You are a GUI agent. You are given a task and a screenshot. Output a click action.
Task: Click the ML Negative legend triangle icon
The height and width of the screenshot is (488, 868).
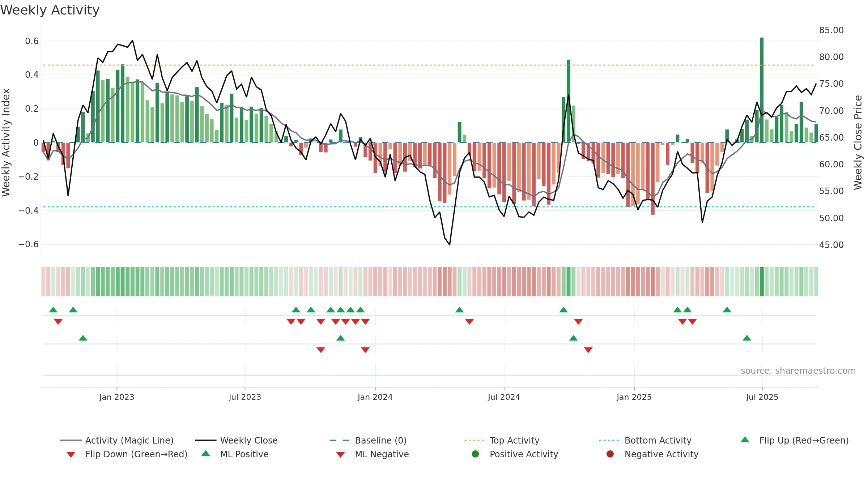pos(340,455)
